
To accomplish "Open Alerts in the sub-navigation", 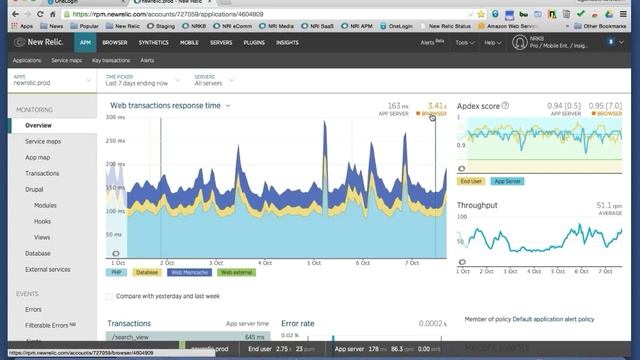I will coord(147,60).
